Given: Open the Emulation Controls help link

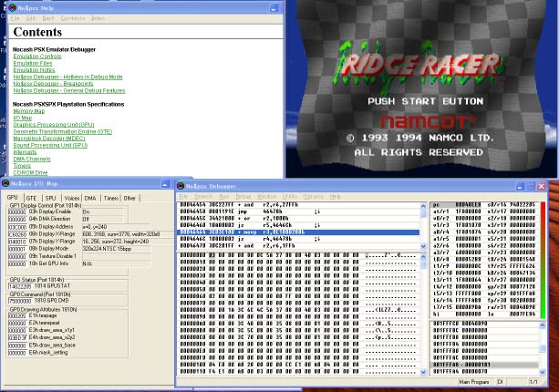Looking at the screenshot, I should [x=37, y=57].
